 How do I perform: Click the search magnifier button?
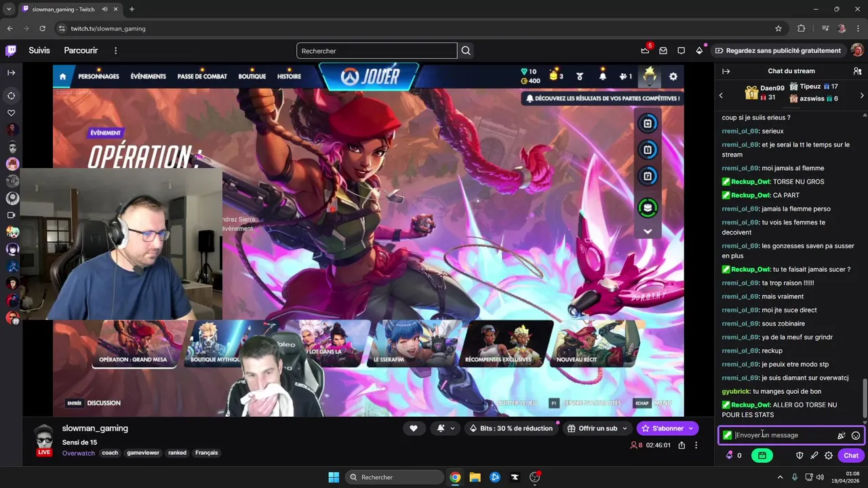coord(466,51)
